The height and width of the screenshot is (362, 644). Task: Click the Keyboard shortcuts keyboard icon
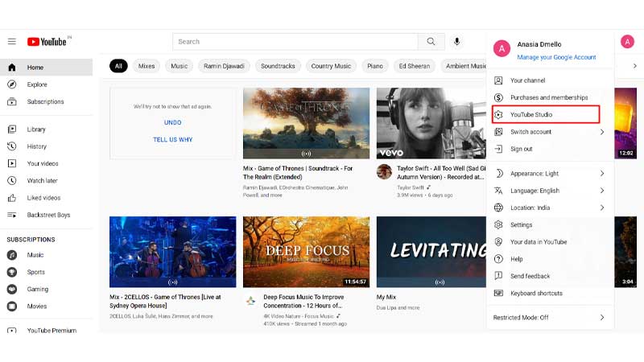[498, 293]
